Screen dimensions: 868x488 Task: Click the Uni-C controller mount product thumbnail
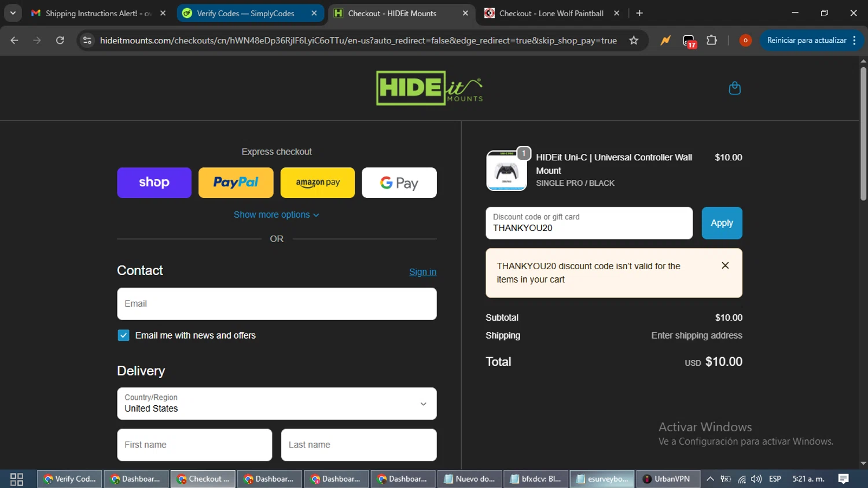(506, 171)
